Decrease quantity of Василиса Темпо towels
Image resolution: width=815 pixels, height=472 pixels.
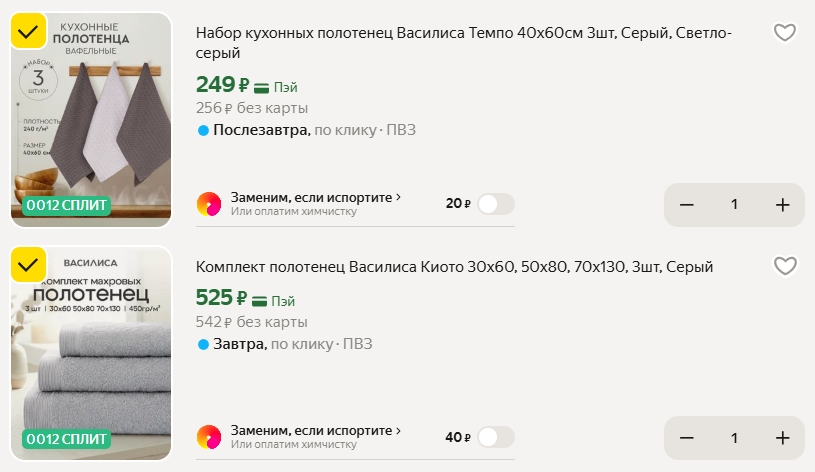coord(687,204)
